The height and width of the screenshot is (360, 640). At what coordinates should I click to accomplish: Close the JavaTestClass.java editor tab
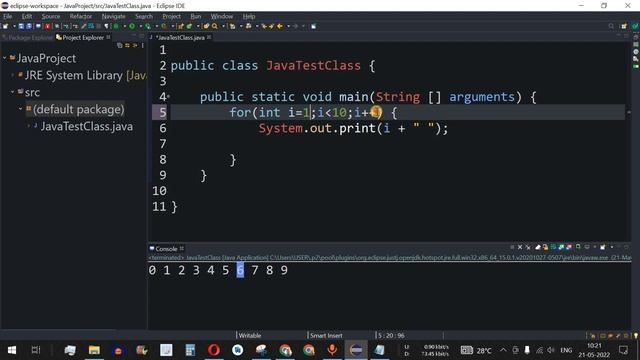tap(209, 37)
